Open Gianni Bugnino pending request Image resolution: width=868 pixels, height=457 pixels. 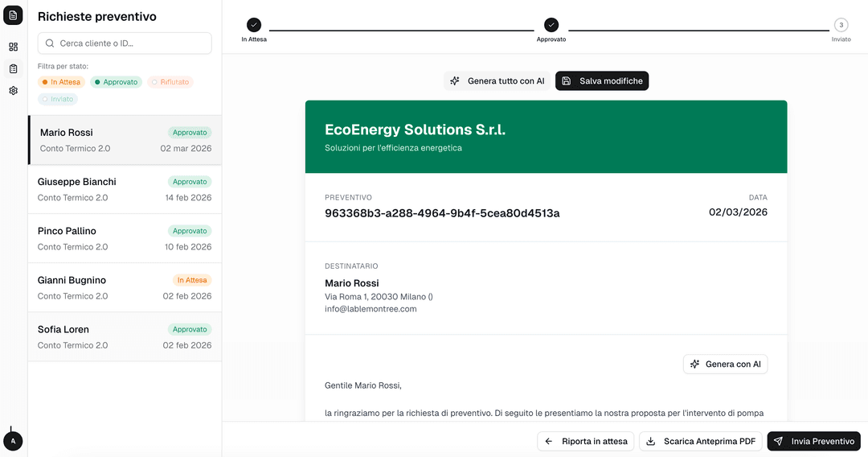click(125, 288)
